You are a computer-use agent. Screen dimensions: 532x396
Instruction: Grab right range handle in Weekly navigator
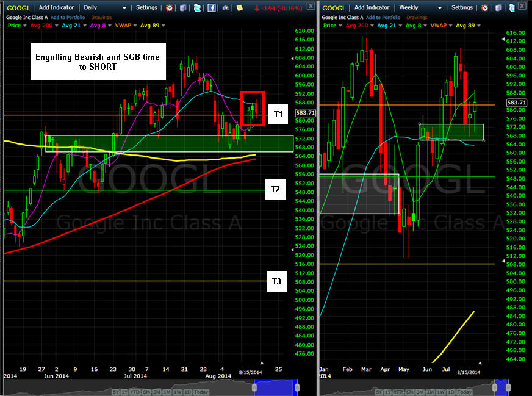coord(508,387)
